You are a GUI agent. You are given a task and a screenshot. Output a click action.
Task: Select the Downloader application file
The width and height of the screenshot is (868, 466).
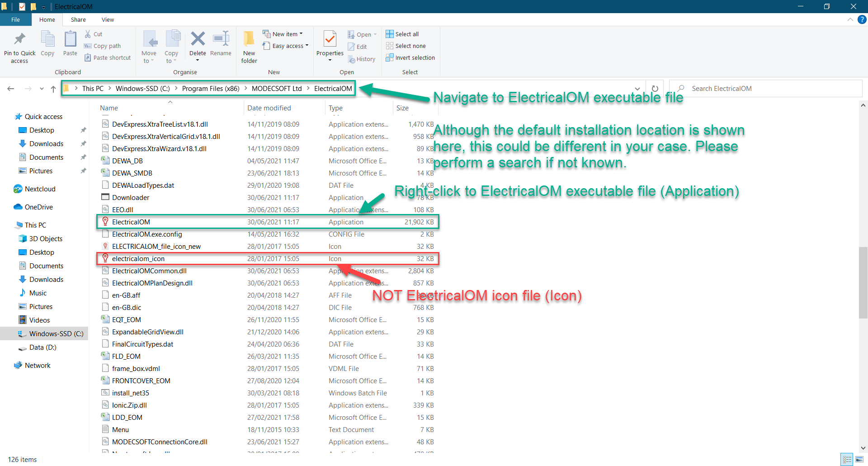[x=268, y=198]
